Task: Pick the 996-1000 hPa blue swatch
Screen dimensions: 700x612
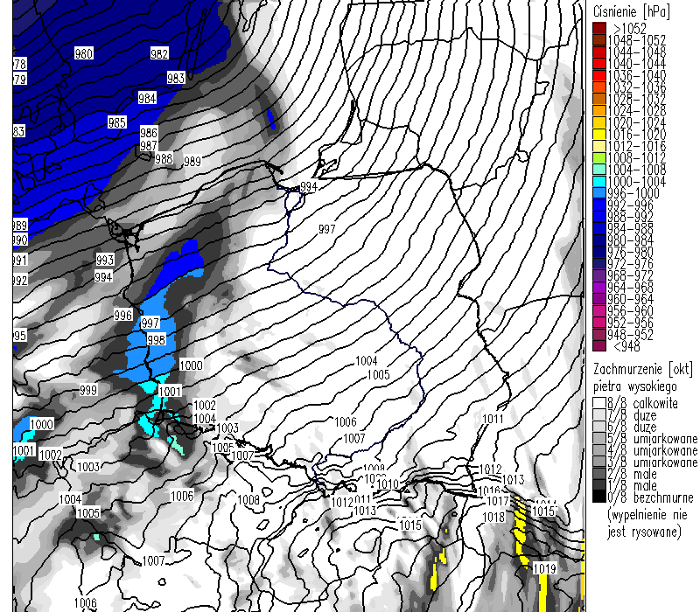Action: 598,192
